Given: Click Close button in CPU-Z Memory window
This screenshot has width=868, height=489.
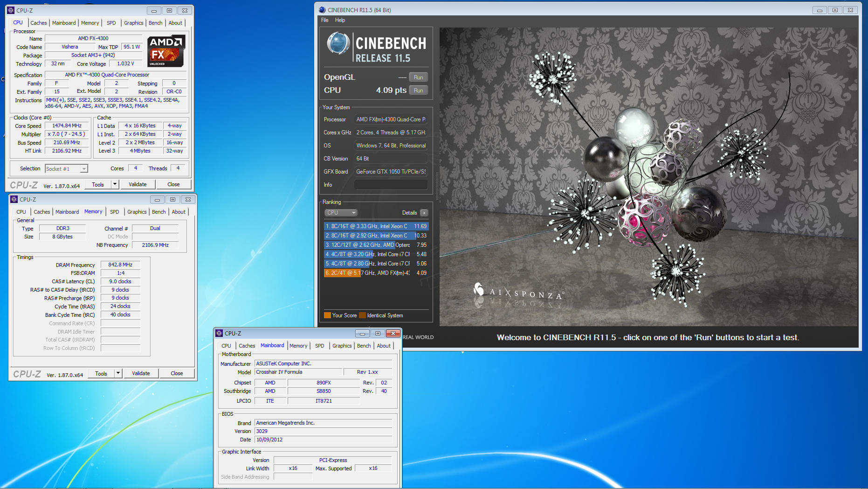Looking at the screenshot, I should pos(177,373).
